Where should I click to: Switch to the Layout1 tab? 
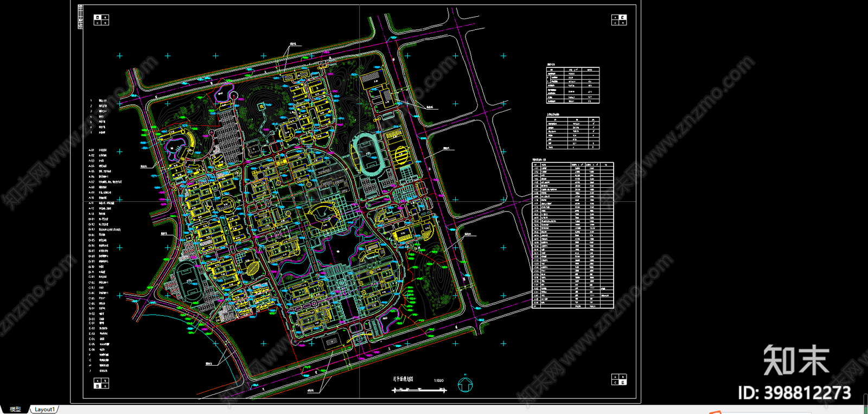(44, 409)
